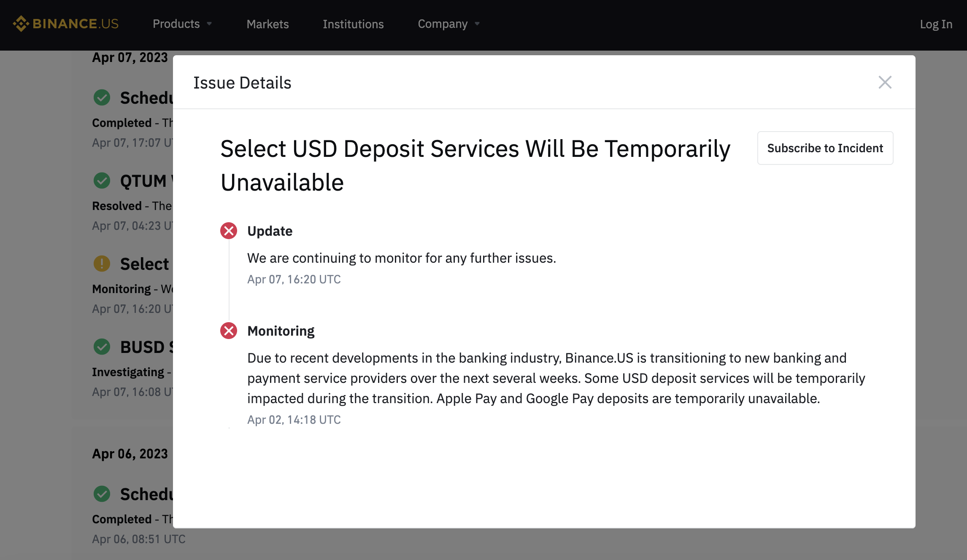Image resolution: width=967 pixels, height=560 pixels.
Task: Click the Binance.US logo
Action: pyautogui.click(x=66, y=24)
